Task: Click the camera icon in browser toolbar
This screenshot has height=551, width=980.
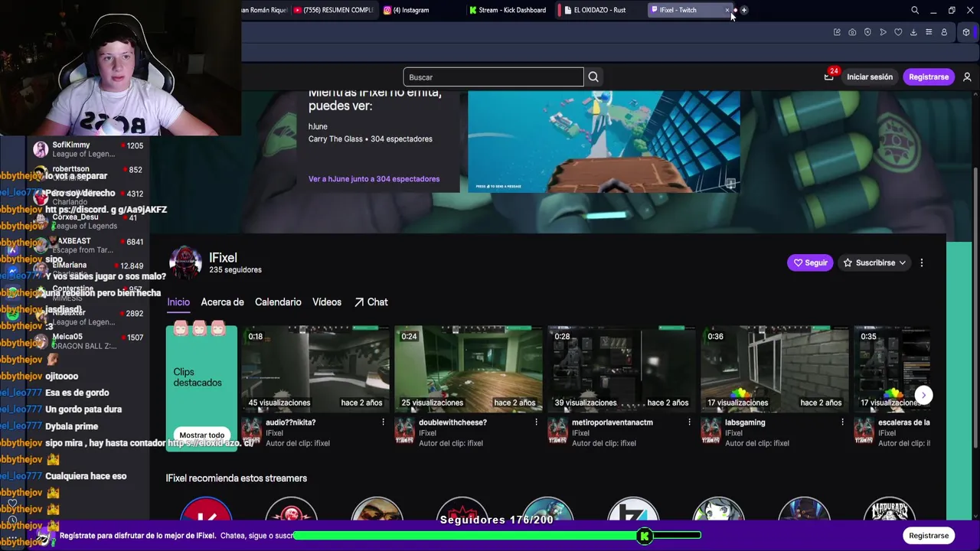Action: point(852,32)
